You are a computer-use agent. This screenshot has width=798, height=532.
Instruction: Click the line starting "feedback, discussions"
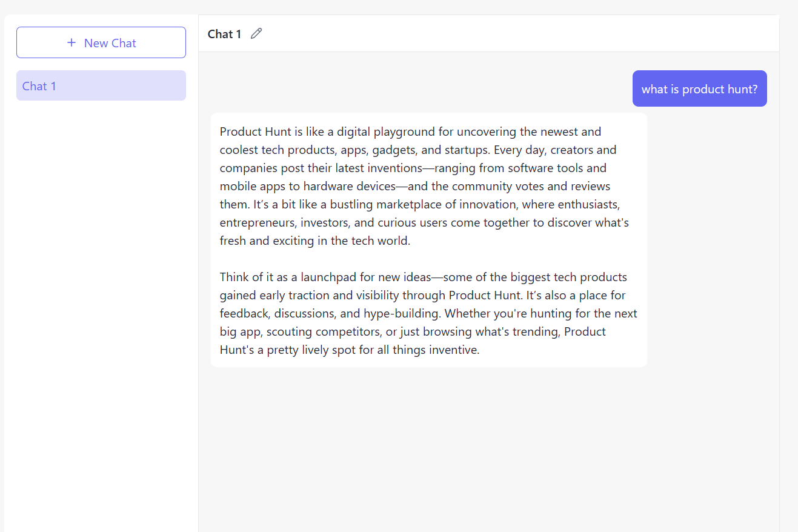pyautogui.click(x=428, y=313)
